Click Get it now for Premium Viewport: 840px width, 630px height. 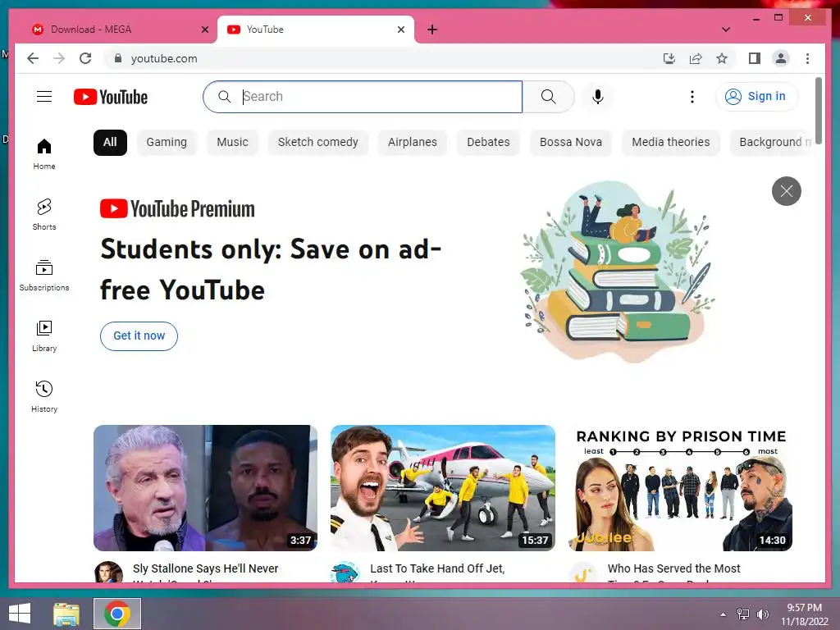click(x=139, y=336)
